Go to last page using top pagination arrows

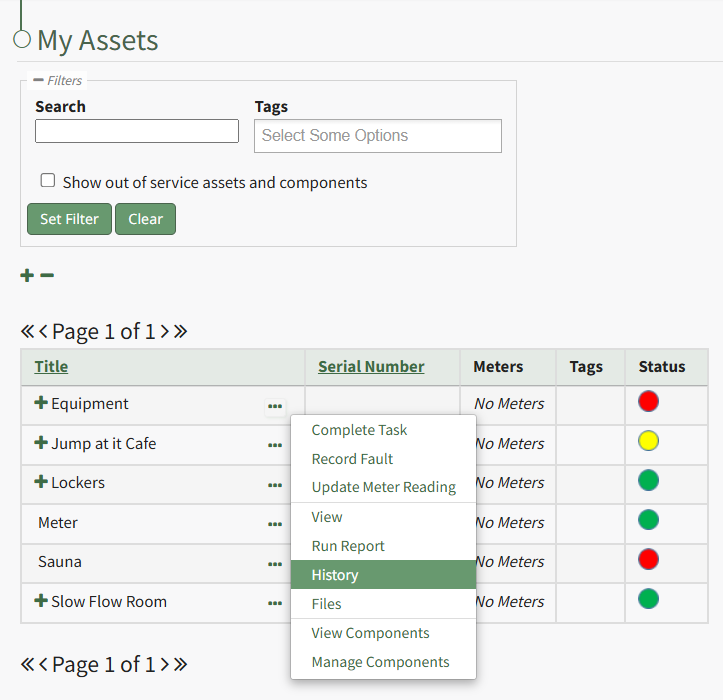180,332
